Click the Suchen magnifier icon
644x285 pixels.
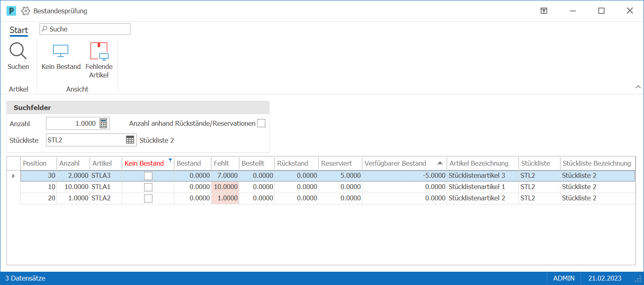pos(18,51)
